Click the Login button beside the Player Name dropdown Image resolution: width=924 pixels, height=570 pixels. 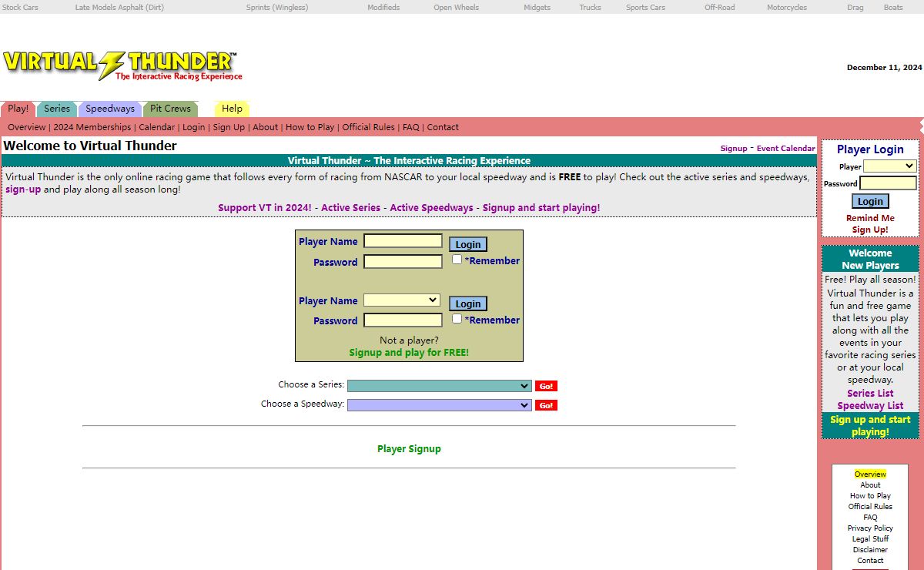468,303
